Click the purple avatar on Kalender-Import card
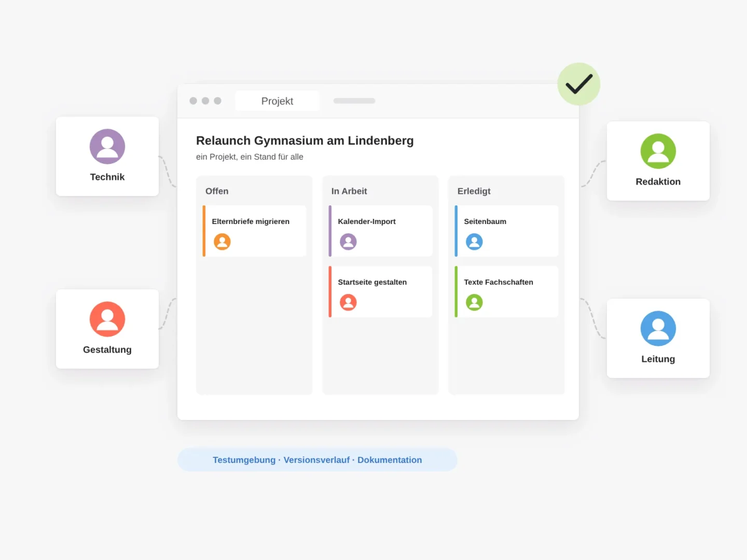 pyautogui.click(x=348, y=242)
